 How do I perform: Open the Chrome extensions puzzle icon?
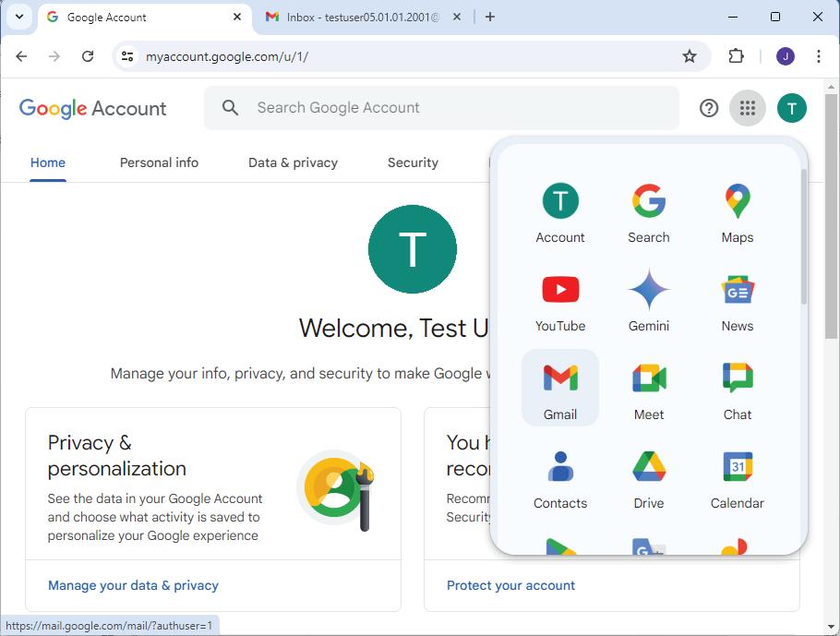pos(736,56)
